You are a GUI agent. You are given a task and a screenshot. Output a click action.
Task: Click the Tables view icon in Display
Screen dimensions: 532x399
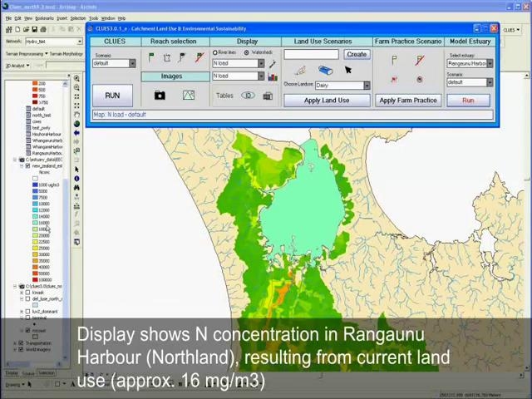click(248, 96)
